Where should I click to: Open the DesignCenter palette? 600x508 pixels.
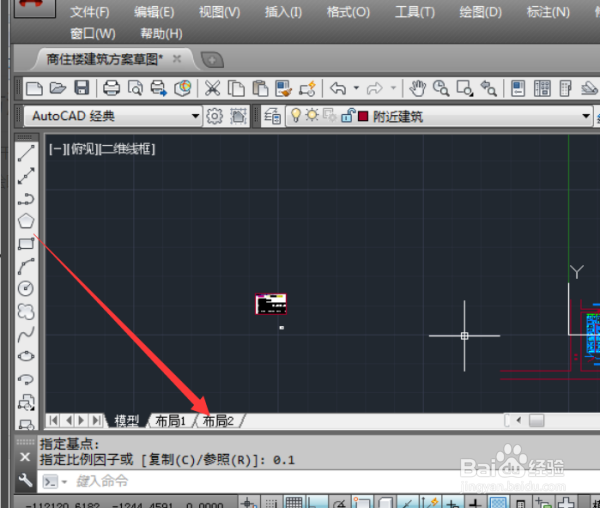[542, 88]
